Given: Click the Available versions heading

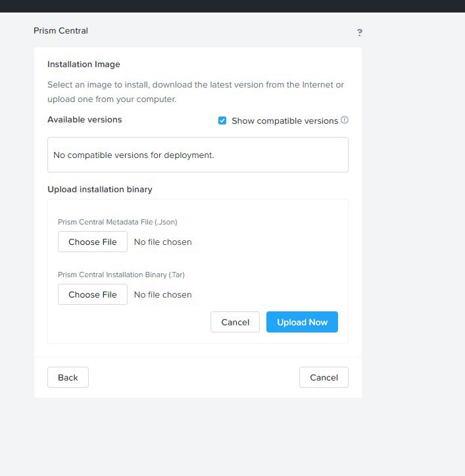Looking at the screenshot, I should tap(85, 120).
